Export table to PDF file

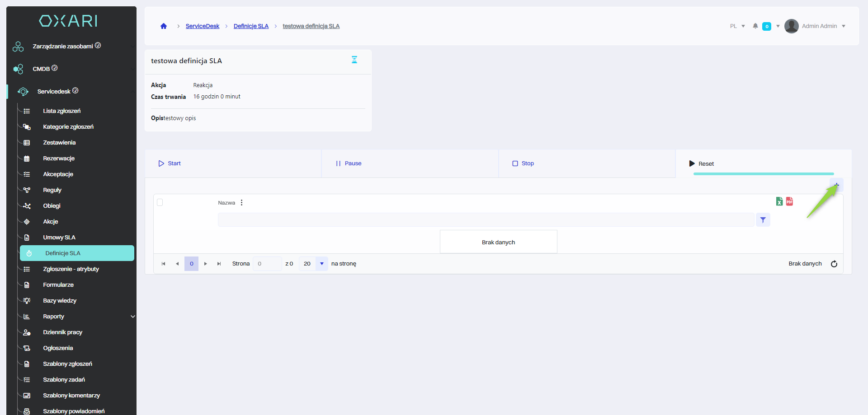pos(789,201)
